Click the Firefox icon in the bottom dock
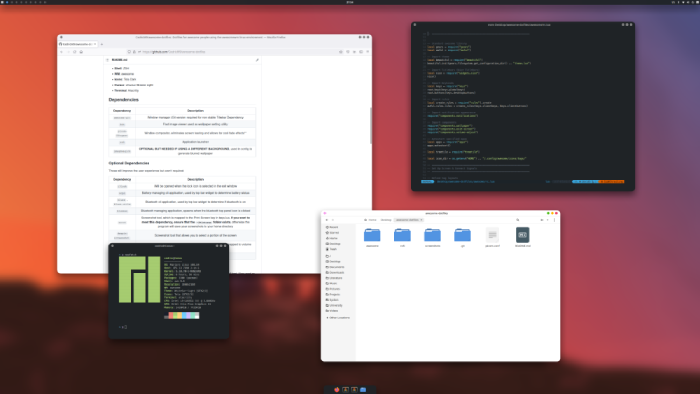Viewport: 700px width, 394px height. tap(337, 390)
